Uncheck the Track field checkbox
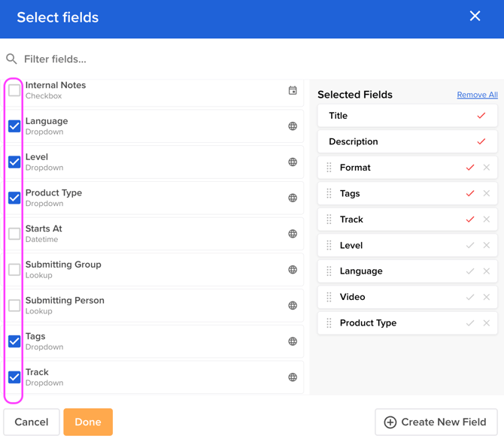 14,377
